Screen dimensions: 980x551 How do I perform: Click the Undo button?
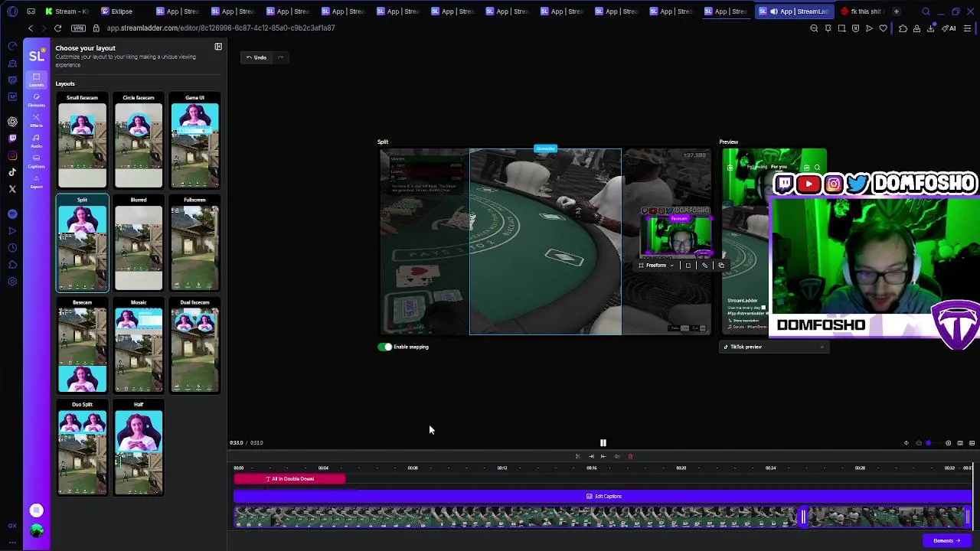click(256, 57)
